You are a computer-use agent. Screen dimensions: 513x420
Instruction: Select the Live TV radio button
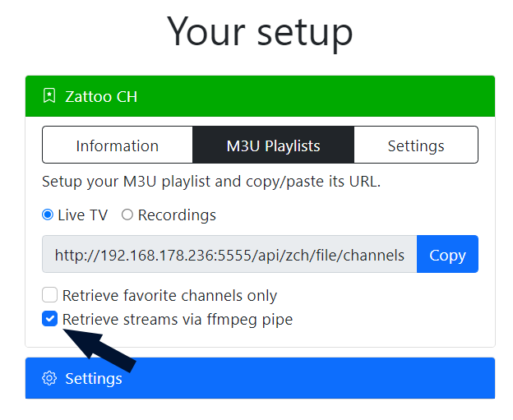(x=48, y=215)
